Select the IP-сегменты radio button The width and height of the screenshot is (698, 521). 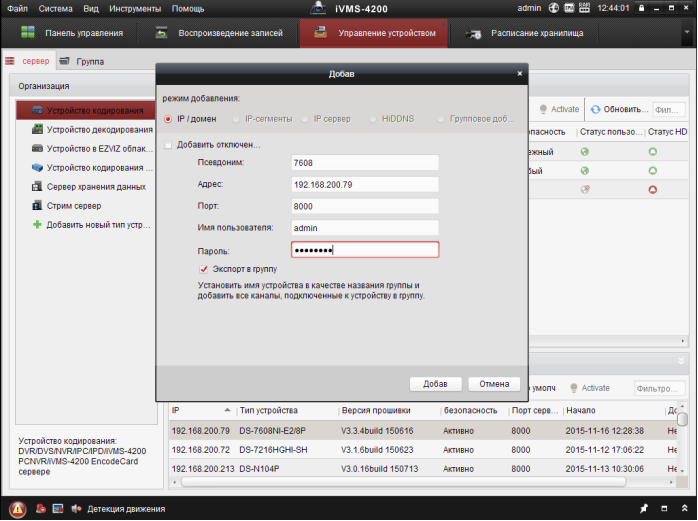(236, 119)
